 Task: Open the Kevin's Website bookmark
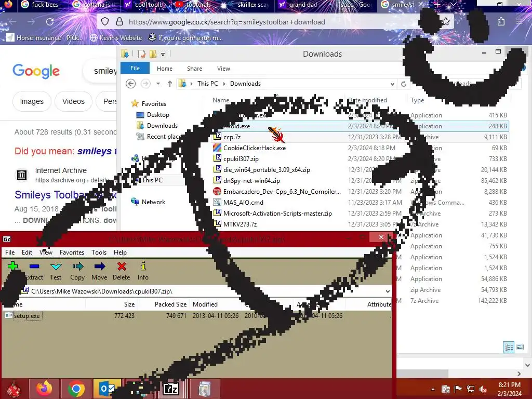[x=116, y=37]
